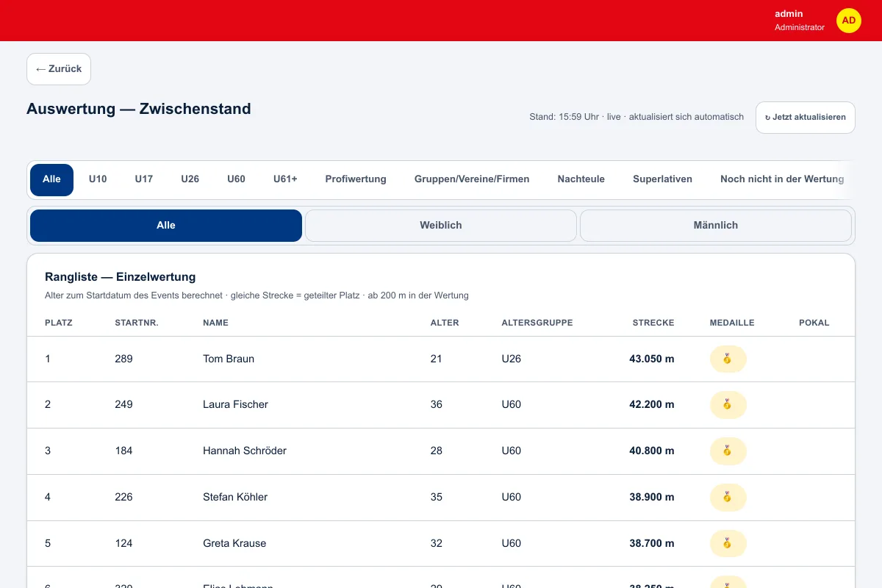
Task: Click the Rangliste — Einzelwertung heading
Action: pos(121,277)
